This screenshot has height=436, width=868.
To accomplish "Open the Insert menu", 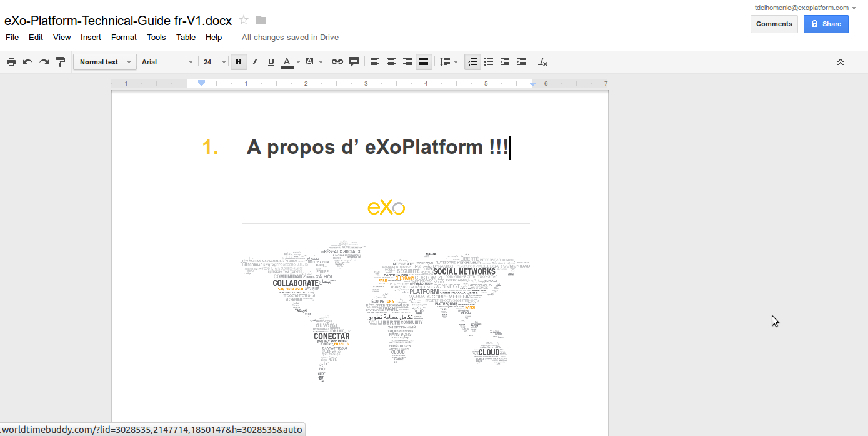I will pyautogui.click(x=91, y=37).
